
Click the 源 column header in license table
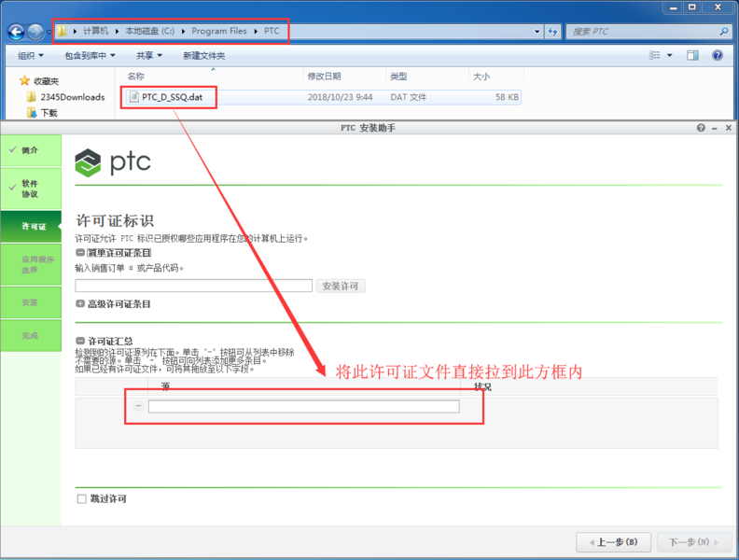click(x=165, y=386)
